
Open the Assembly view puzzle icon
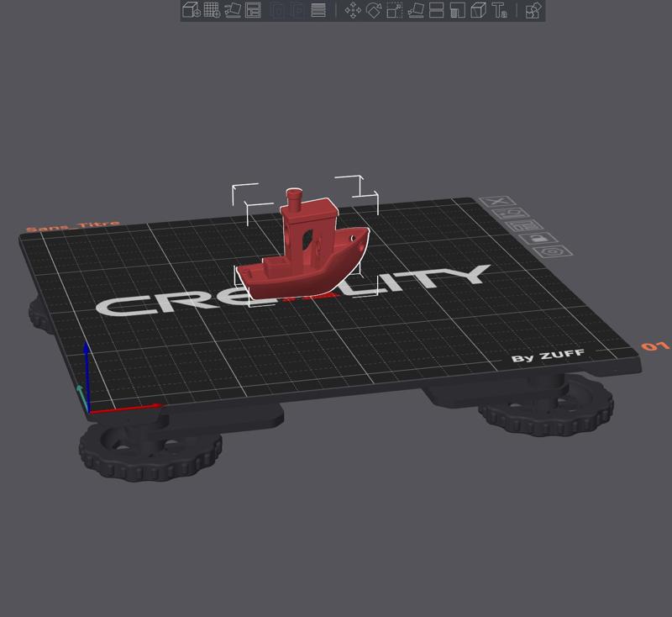[533, 10]
